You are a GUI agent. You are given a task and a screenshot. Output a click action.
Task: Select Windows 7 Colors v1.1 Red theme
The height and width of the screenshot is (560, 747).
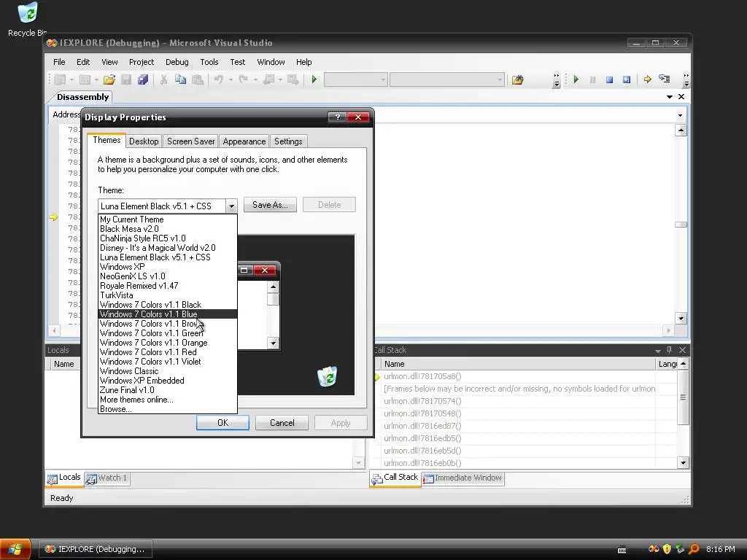coord(167,352)
